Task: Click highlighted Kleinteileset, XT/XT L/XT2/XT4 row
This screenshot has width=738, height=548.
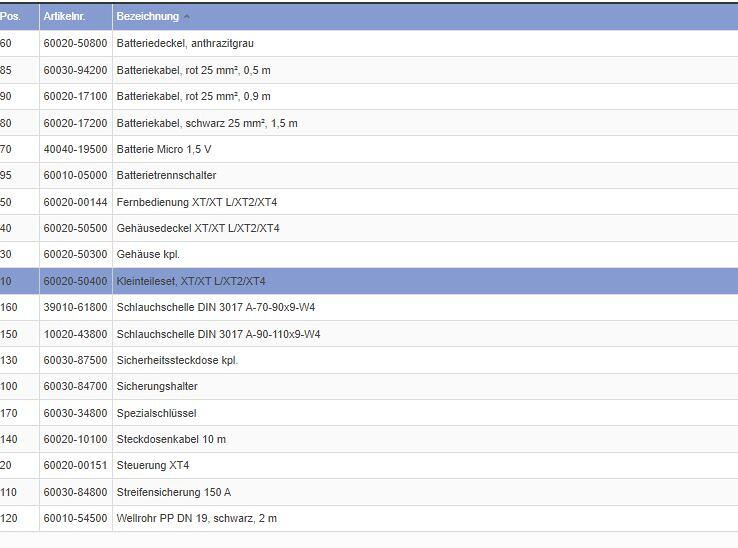Action: [x=191, y=281]
